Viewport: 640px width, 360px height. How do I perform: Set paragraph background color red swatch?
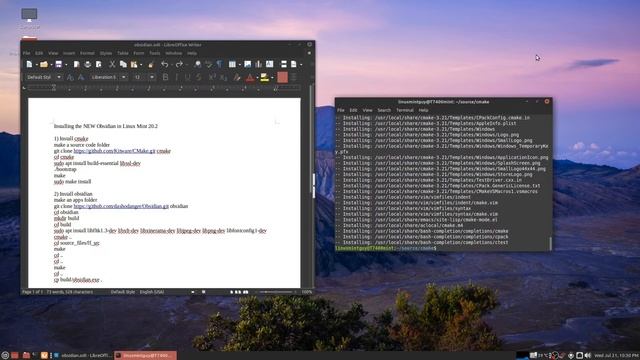pos(282,77)
